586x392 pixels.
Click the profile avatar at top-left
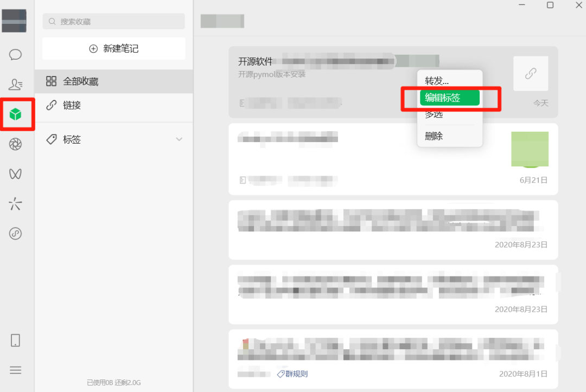pyautogui.click(x=14, y=21)
